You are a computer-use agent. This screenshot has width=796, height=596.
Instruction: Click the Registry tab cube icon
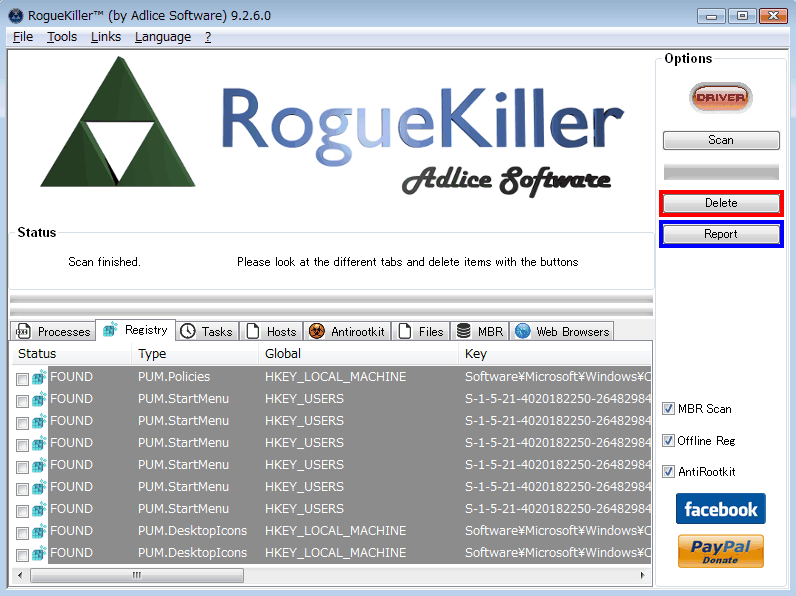110,329
